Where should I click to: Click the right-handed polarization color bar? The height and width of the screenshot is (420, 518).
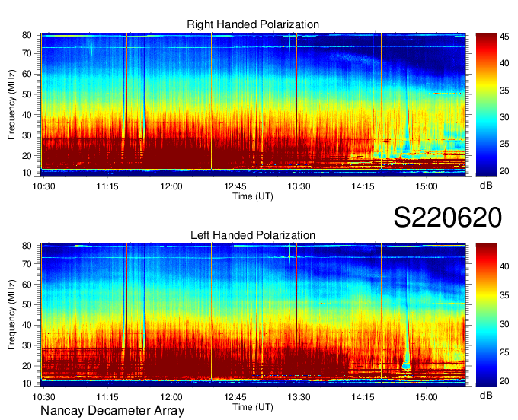pyautogui.click(x=486, y=104)
